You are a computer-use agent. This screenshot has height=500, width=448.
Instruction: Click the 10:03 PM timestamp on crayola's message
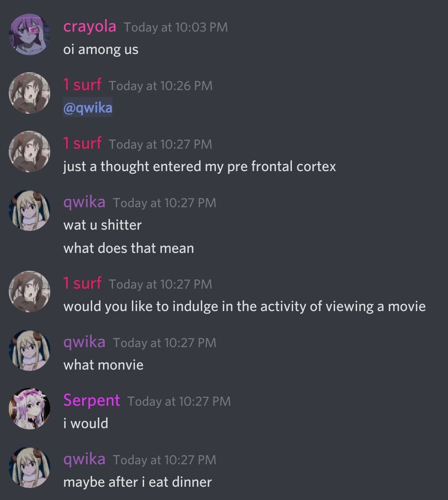coord(176,27)
